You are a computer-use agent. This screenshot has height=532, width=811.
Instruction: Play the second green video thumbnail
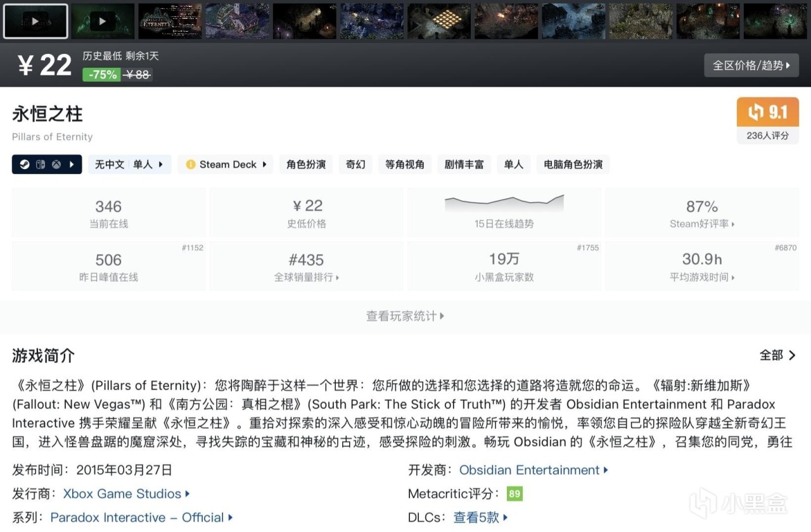[x=103, y=21]
